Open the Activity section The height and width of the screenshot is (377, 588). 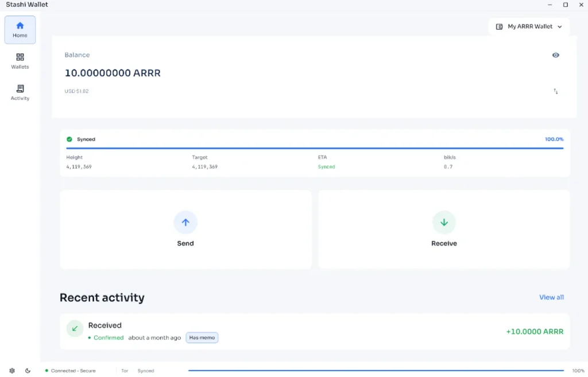[20, 92]
